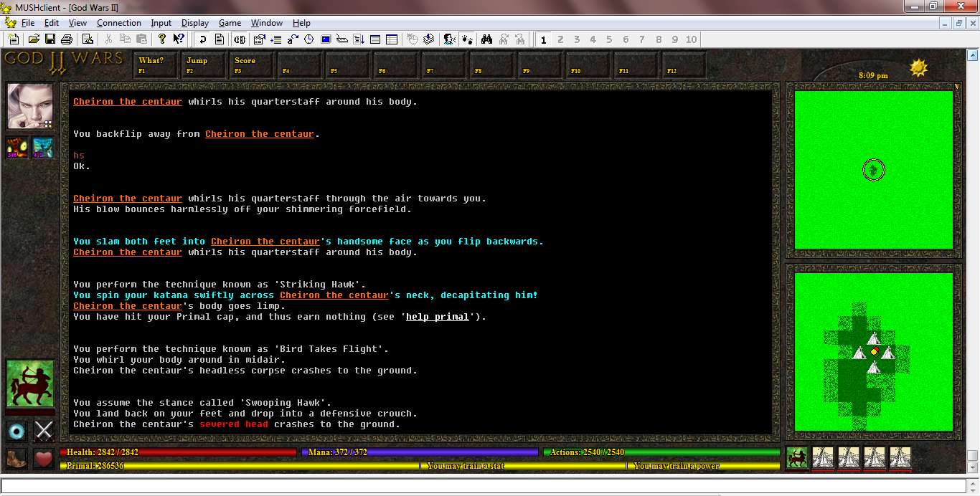Click the centaur archer target portrait
980x496 pixels.
(30, 383)
